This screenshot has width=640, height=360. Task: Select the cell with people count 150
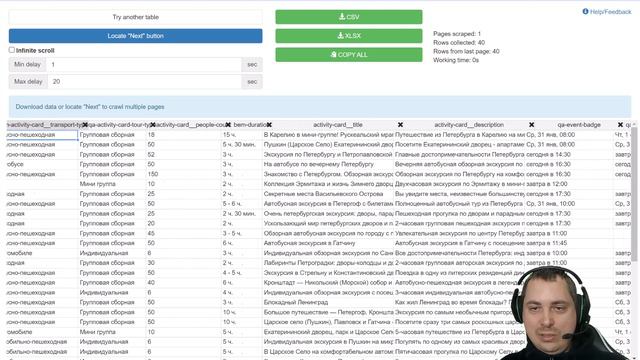(183, 174)
